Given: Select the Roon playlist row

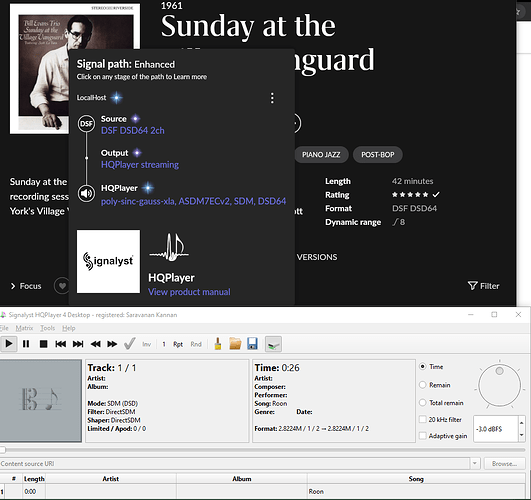Looking at the screenshot, I should tap(263, 492).
